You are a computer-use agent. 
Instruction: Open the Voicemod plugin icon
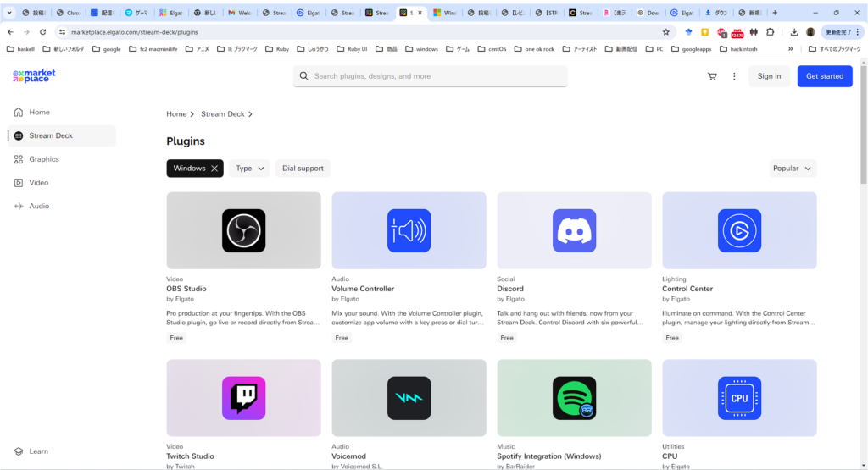409,398
